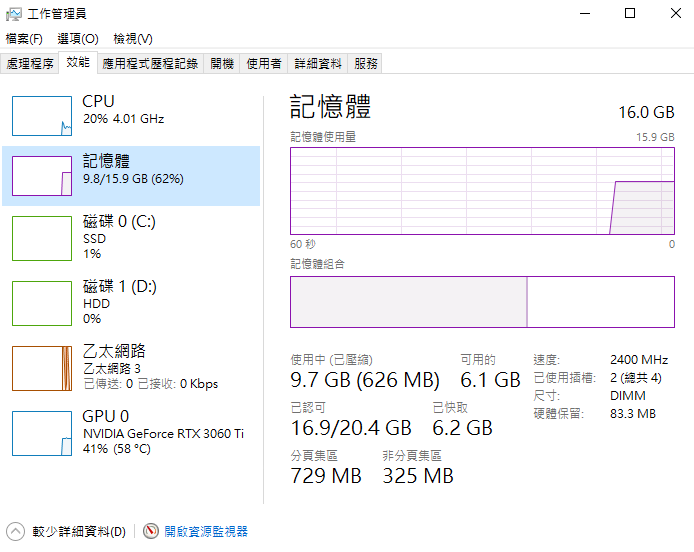694x552 pixels.
Task: Click the 開啟資源監視器 icon
Action: point(151,532)
